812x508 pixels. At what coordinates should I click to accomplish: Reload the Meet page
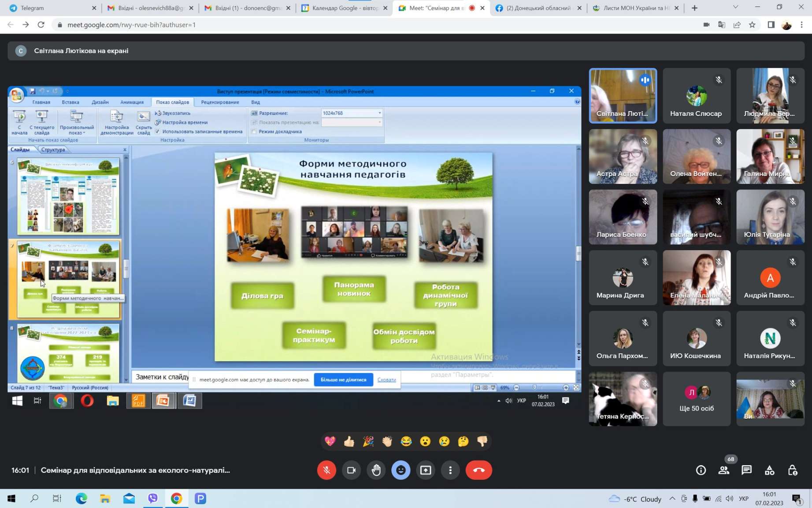[x=41, y=25]
